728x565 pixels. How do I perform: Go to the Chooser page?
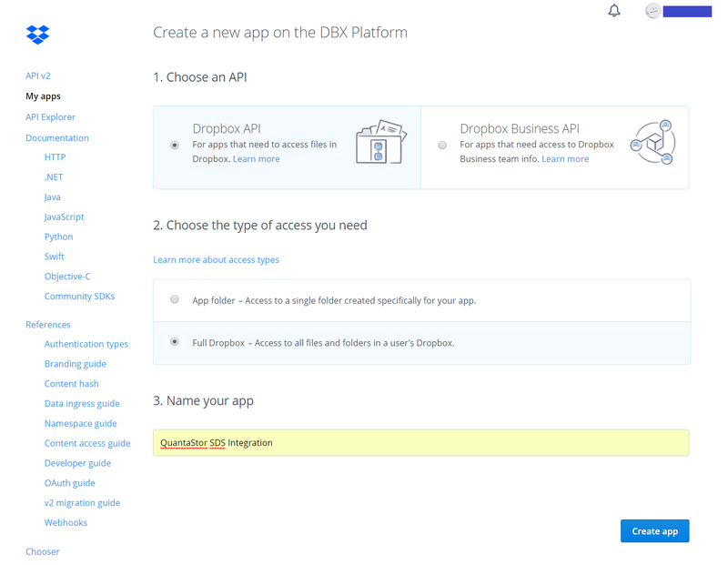pos(42,551)
